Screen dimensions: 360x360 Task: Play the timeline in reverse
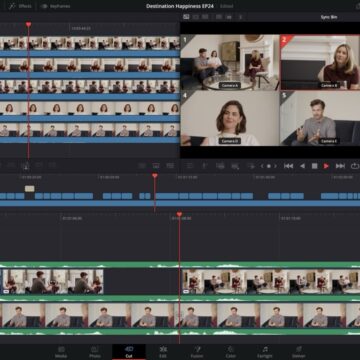[302, 166]
